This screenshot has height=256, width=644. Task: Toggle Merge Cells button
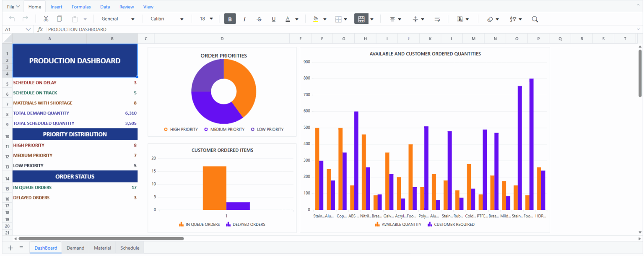pyautogui.click(x=361, y=19)
